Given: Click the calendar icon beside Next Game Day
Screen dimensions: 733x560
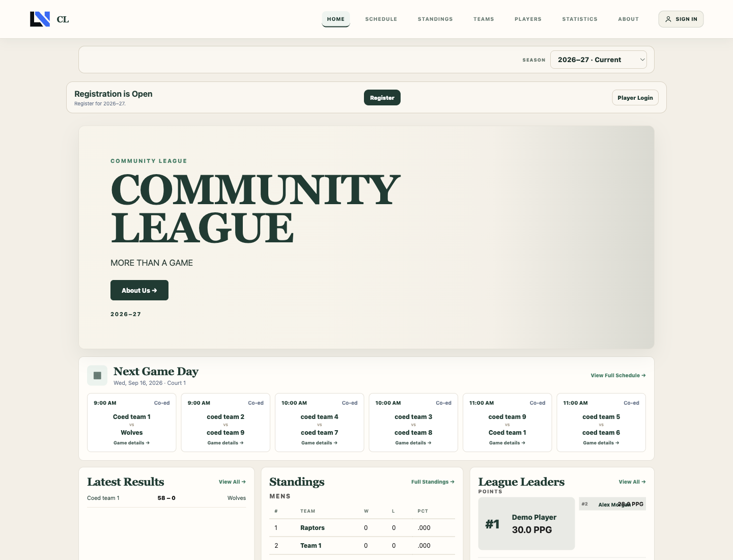Looking at the screenshot, I should coord(97,376).
